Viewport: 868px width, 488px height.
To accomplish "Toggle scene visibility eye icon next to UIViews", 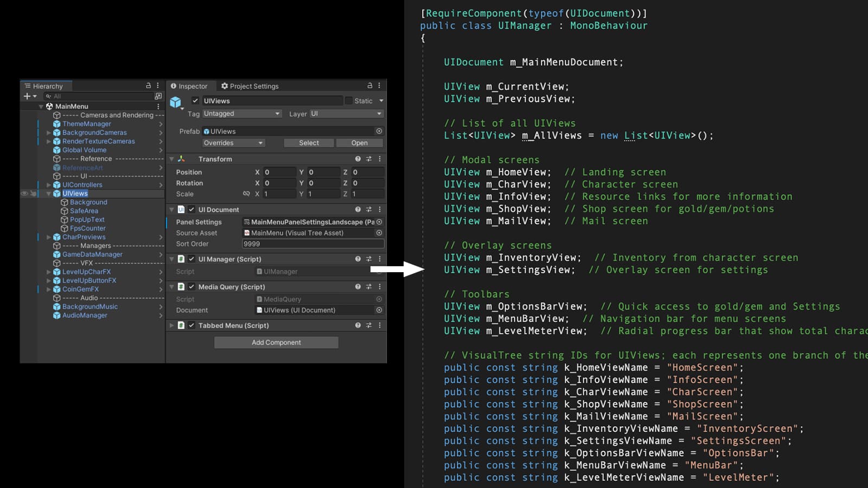I will (x=23, y=193).
